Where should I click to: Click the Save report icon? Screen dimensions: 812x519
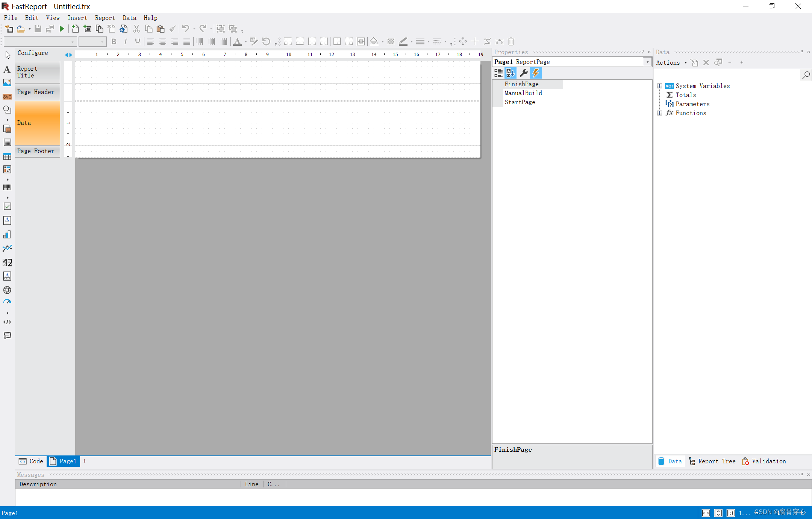point(38,29)
